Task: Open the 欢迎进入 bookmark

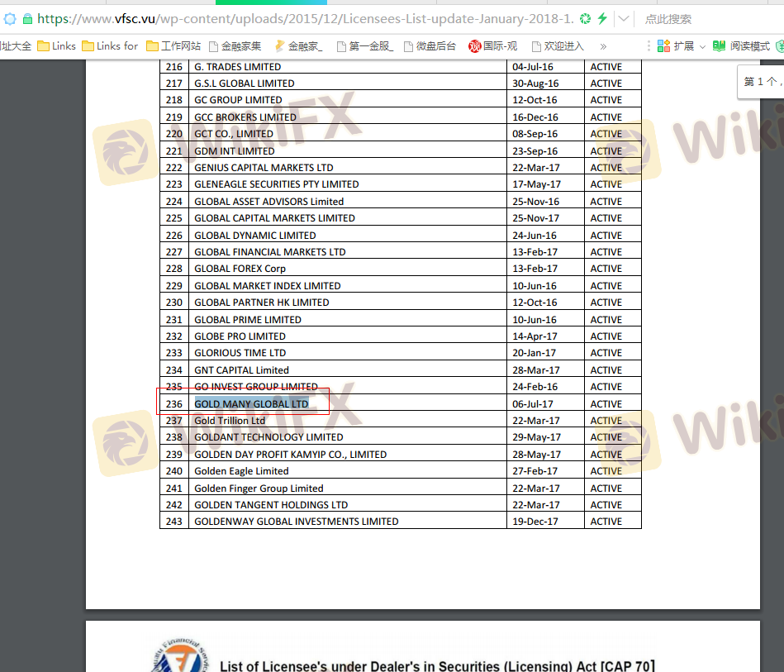Action: (x=558, y=46)
